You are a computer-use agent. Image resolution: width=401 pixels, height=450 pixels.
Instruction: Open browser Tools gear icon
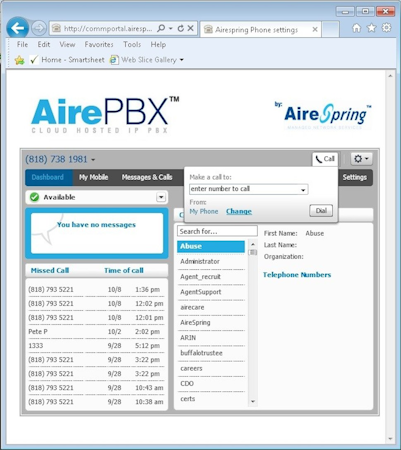click(386, 28)
